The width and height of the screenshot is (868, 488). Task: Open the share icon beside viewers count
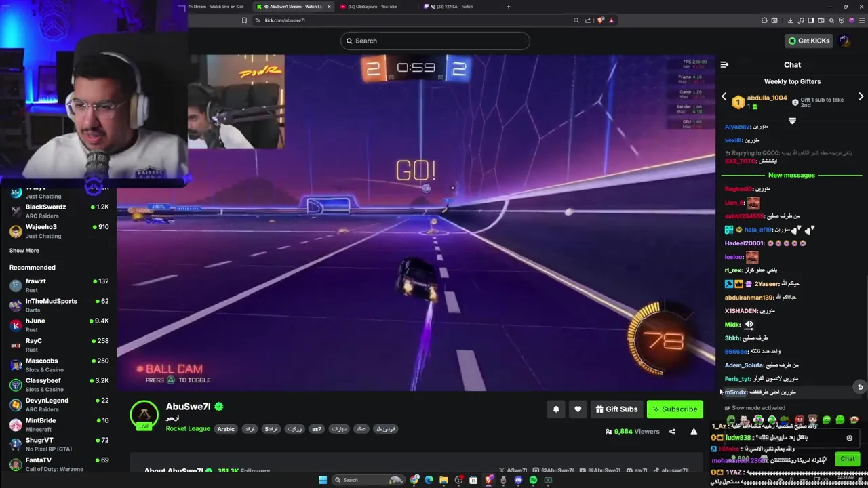point(672,432)
